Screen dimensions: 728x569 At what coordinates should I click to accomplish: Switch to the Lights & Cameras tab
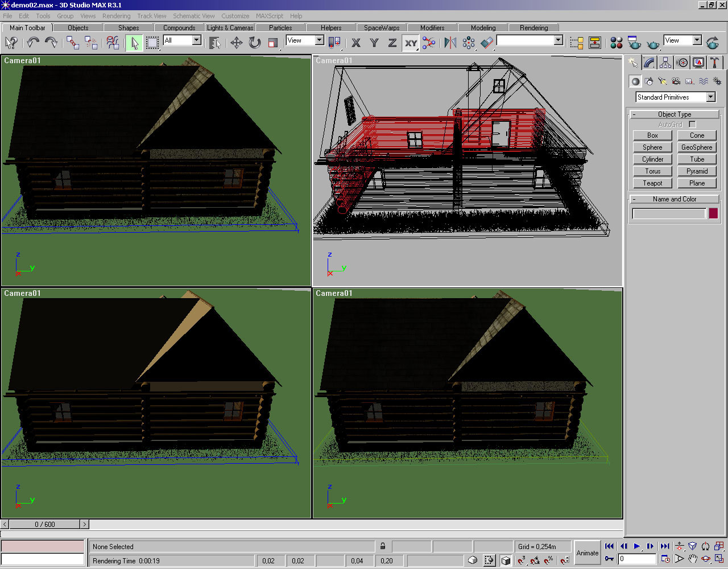(x=230, y=27)
